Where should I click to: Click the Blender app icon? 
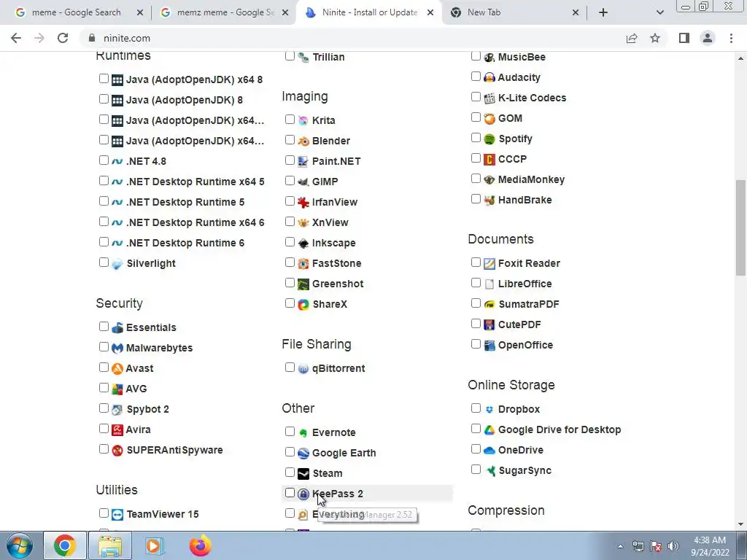[303, 141]
